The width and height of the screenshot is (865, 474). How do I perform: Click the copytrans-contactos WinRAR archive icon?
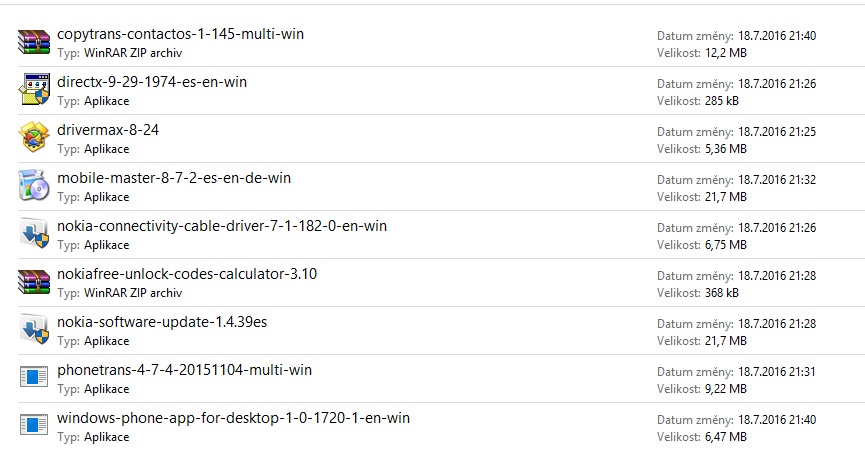34,42
